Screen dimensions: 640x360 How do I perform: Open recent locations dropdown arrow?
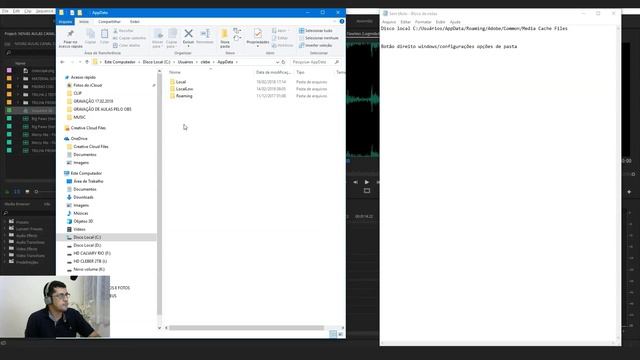80,62
